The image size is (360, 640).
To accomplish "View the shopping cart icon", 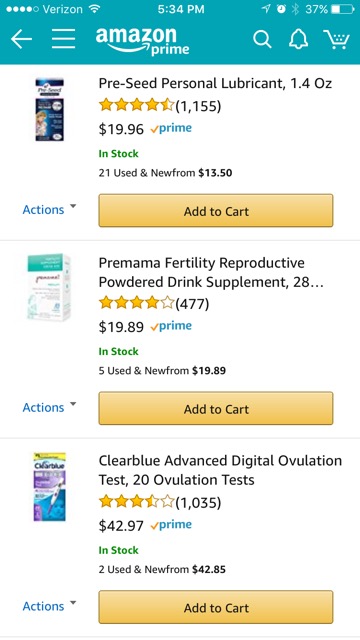I will 337,40.
